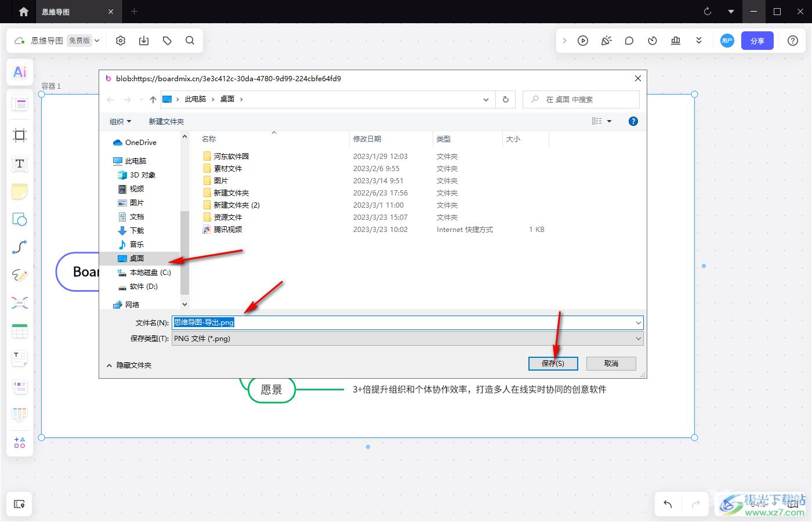Go up one folder level in dialog
Screen dimensions: 812x522
click(153, 99)
